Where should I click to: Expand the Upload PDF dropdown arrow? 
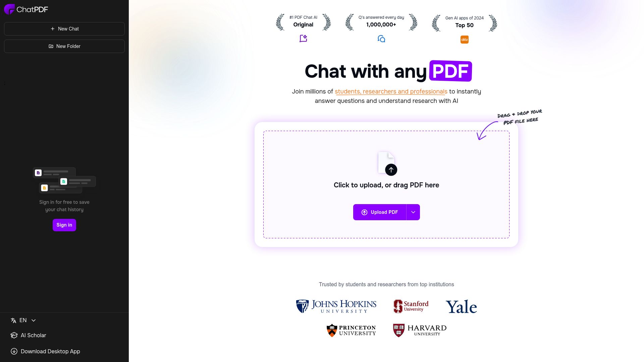413,212
